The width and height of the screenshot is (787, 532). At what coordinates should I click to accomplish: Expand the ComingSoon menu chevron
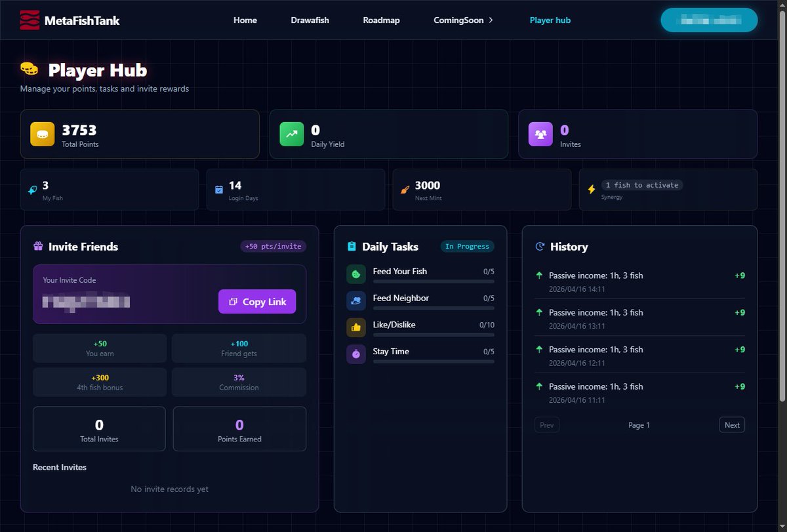coord(491,20)
